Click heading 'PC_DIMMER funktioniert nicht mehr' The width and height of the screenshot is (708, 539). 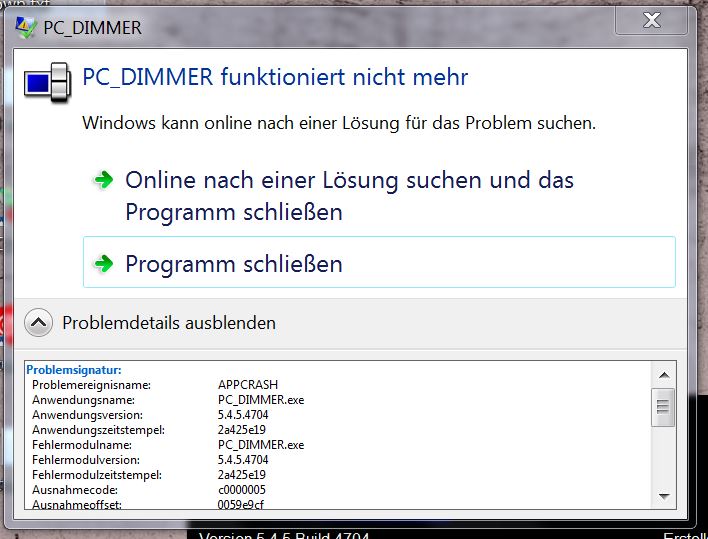click(x=275, y=76)
